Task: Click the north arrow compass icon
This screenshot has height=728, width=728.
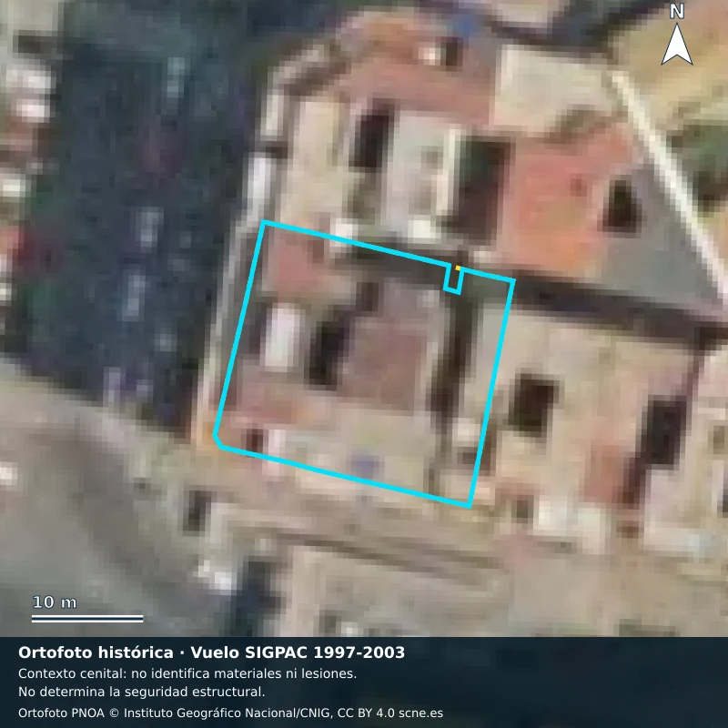Action: point(677,35)
